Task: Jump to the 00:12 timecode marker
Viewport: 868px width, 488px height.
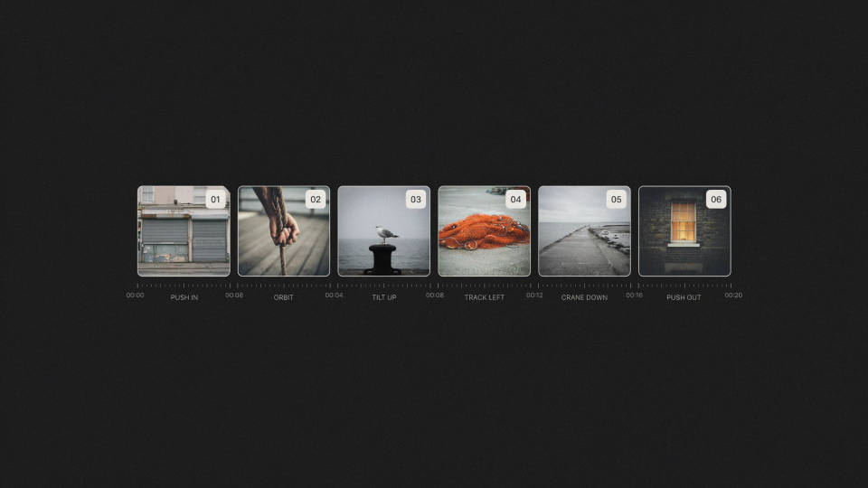Action: point(534,295)
